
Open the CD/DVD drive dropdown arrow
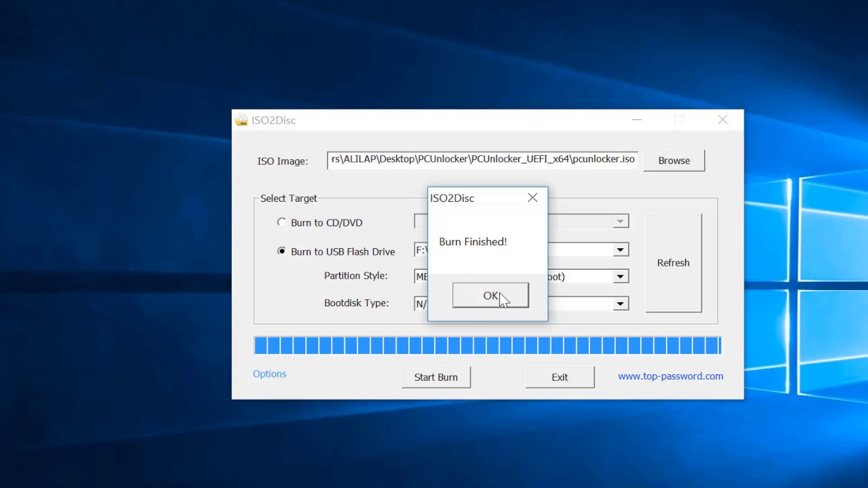tap(620, 222)
